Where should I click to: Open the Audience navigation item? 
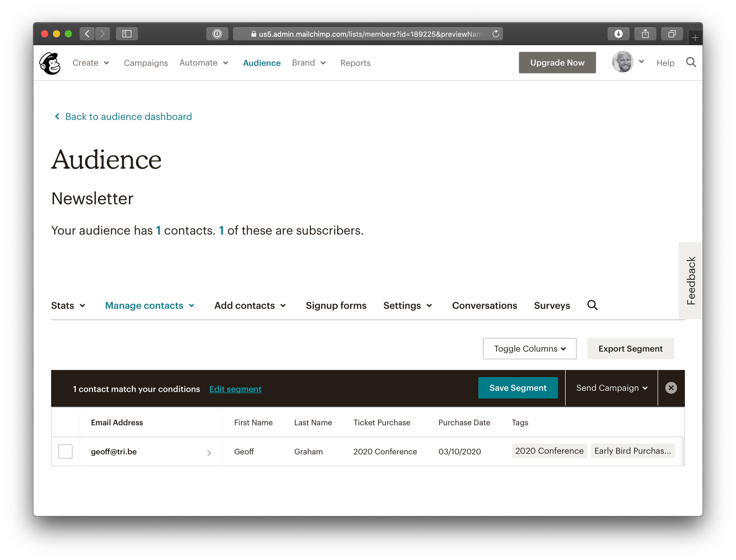262,63
